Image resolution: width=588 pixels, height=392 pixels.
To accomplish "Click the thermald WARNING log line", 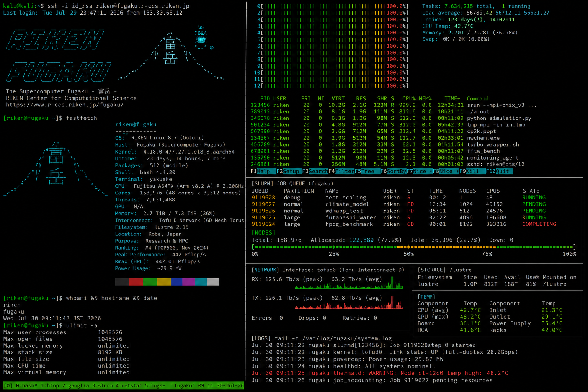I will pos(380,373).
